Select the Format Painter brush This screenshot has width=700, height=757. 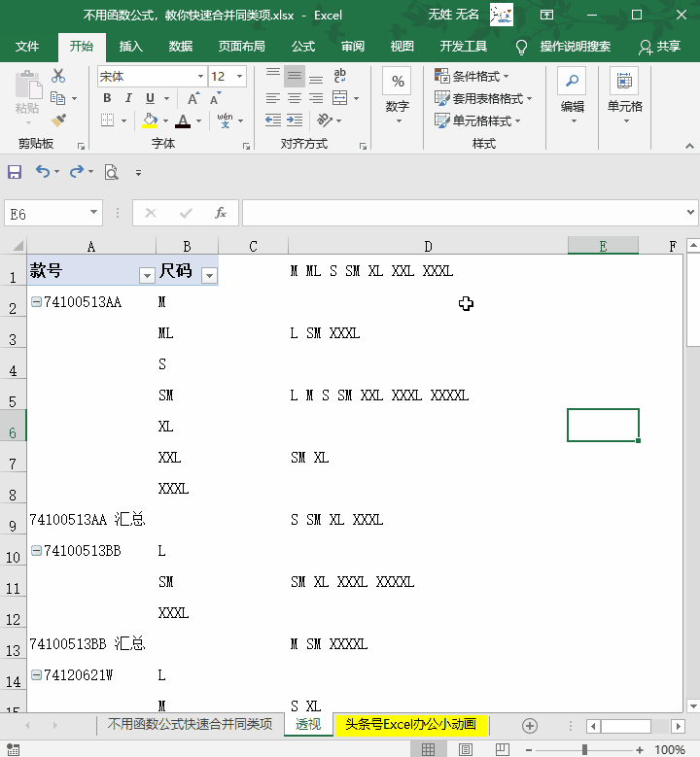(x=58, y=120)
